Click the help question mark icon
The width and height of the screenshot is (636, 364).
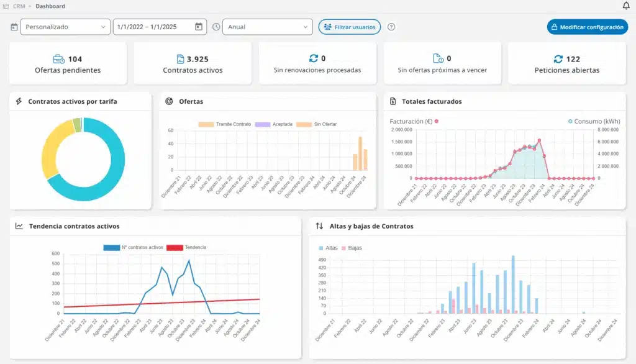391,27
